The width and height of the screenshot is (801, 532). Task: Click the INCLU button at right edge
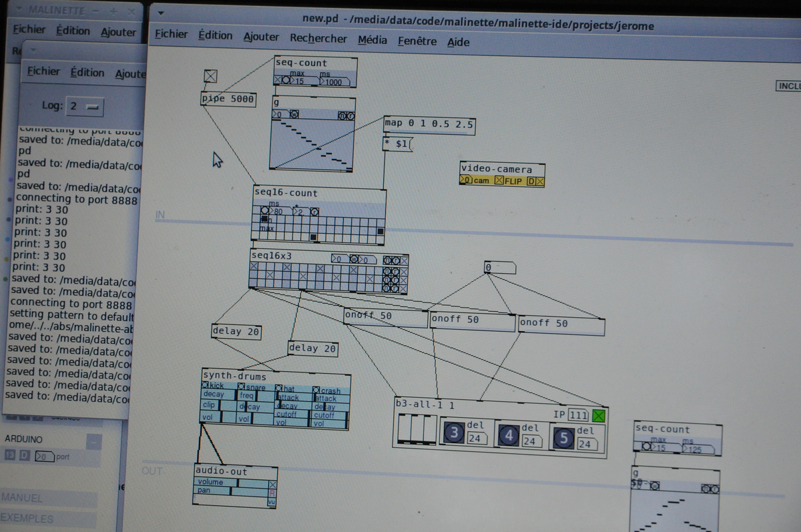point(788,87)
